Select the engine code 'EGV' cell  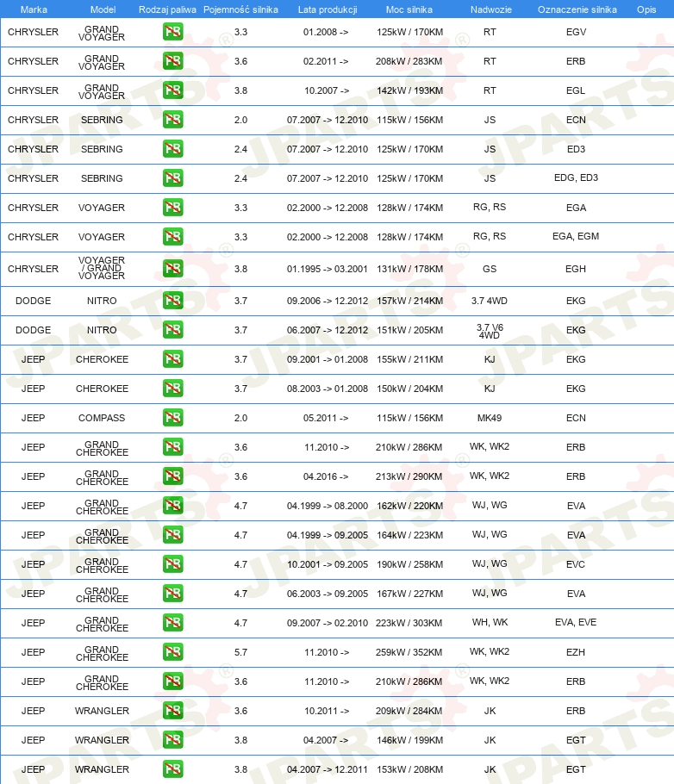click(576, 32)
